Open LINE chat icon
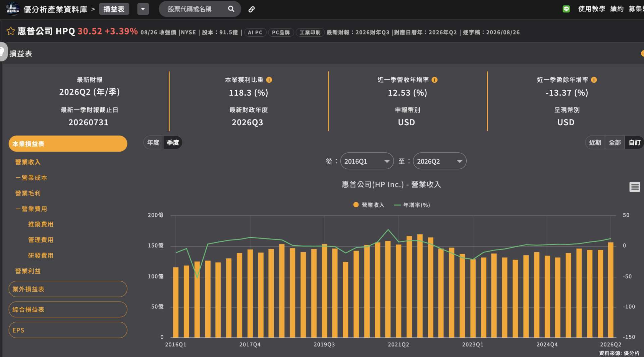Image resolution: width=644 pixels, height=357 pixels. pyautogui.click(x=566, y=9)
